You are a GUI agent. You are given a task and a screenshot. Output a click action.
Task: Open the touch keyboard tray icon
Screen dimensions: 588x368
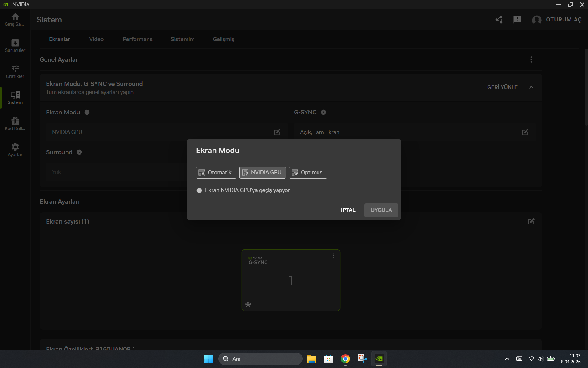(519, 359)
